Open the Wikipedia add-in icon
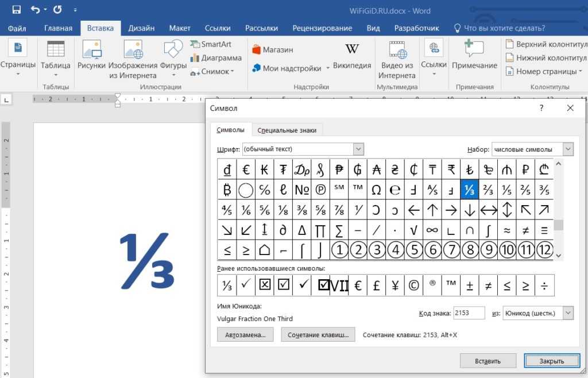 click(x=352, y=49)
